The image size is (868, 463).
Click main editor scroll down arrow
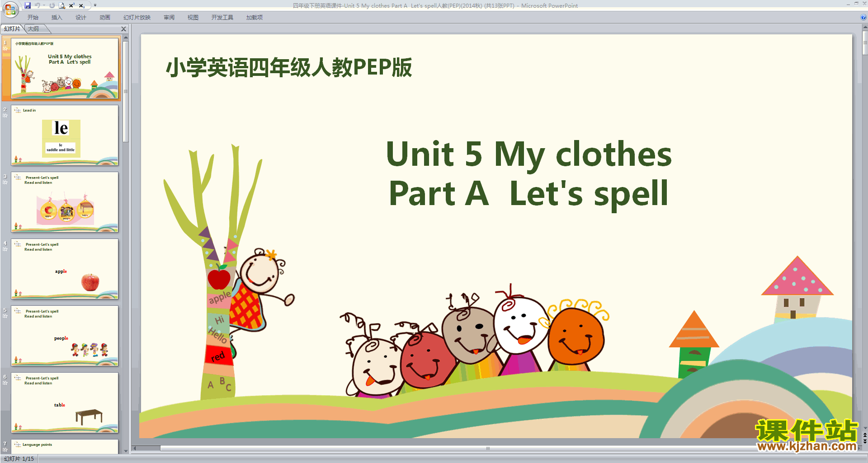coord(865,428)
